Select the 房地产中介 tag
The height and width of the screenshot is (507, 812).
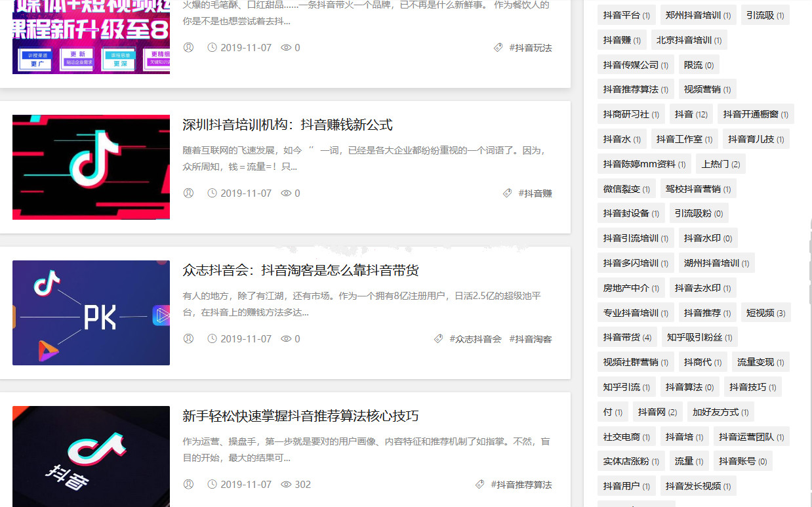coord(631,288)
